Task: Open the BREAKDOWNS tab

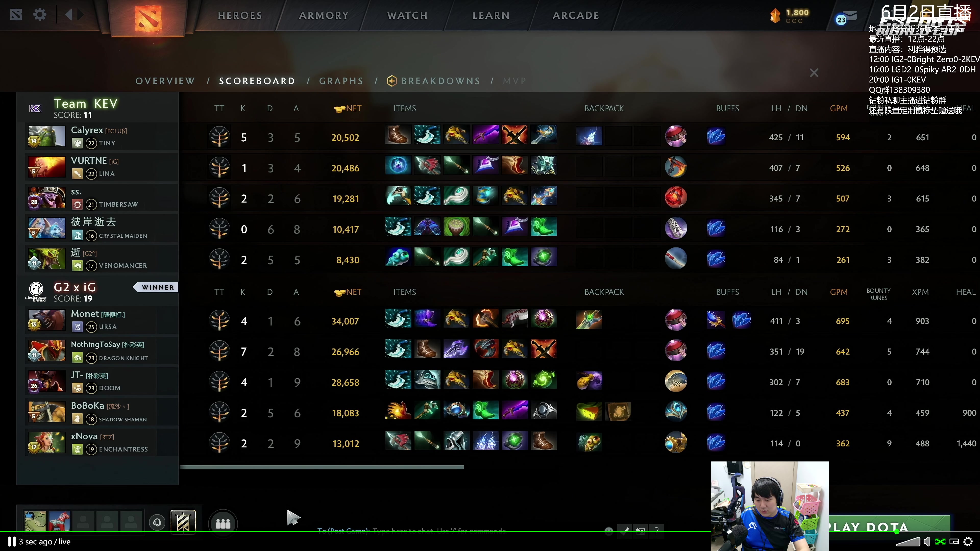Action: 434,81
